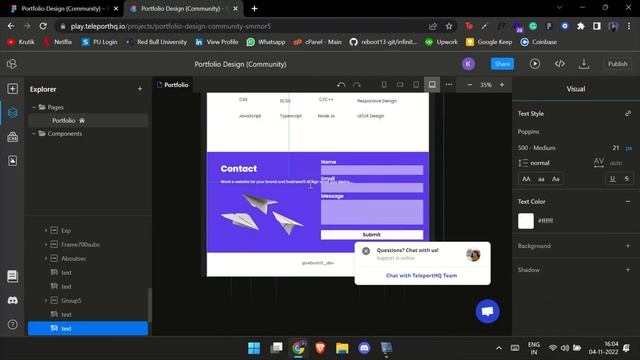Select the Portfolio canvas tab

click(173, 84)
